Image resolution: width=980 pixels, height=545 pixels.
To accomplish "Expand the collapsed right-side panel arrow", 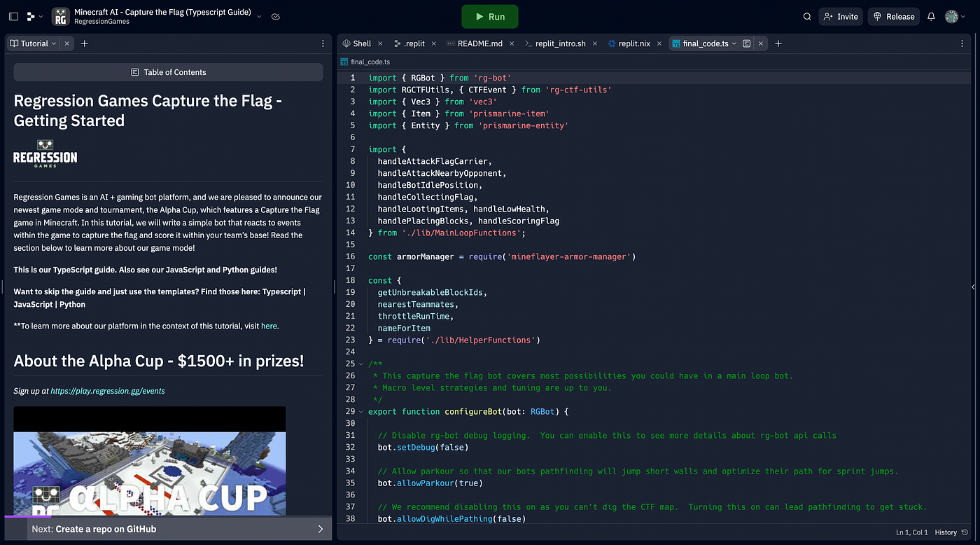I will pyautogui.click(x=973, y=287).
